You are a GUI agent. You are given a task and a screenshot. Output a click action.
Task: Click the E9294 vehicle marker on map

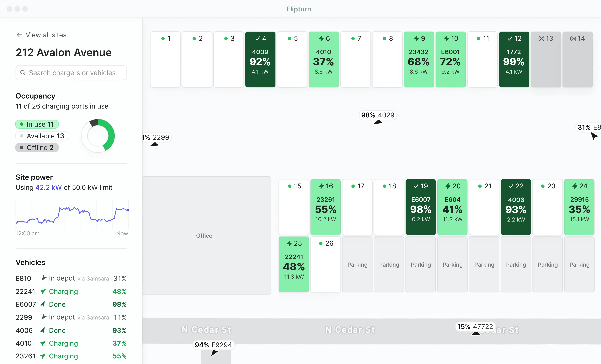pos(214,345)
